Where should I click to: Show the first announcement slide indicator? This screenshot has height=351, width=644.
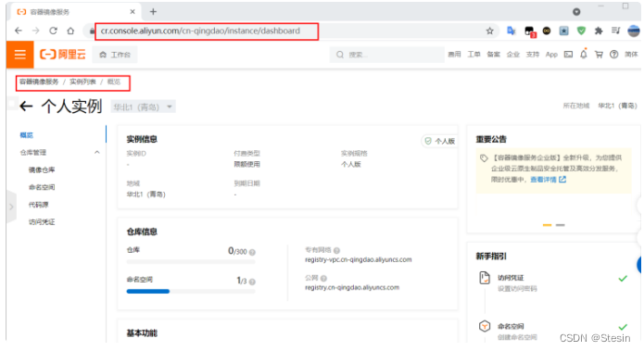[547, 225]
